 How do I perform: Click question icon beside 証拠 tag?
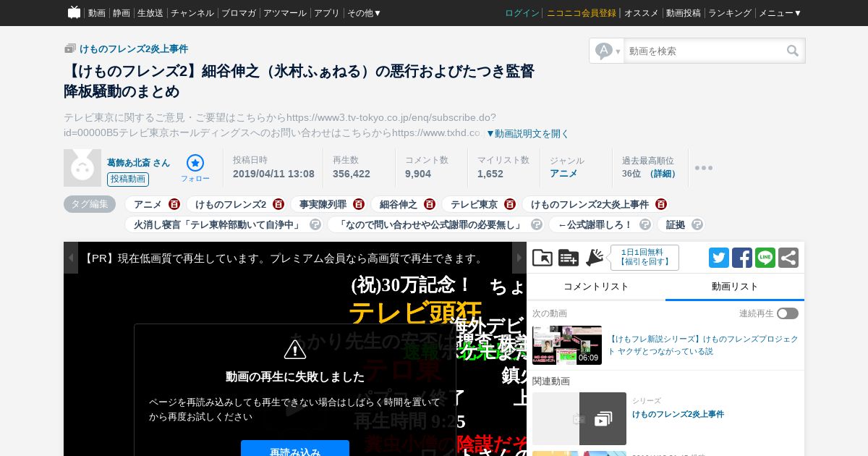(x=697, y=224)
